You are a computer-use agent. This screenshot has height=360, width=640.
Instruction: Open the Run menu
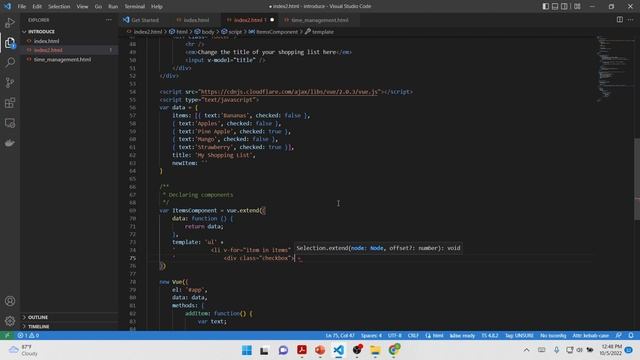(113, 7)
